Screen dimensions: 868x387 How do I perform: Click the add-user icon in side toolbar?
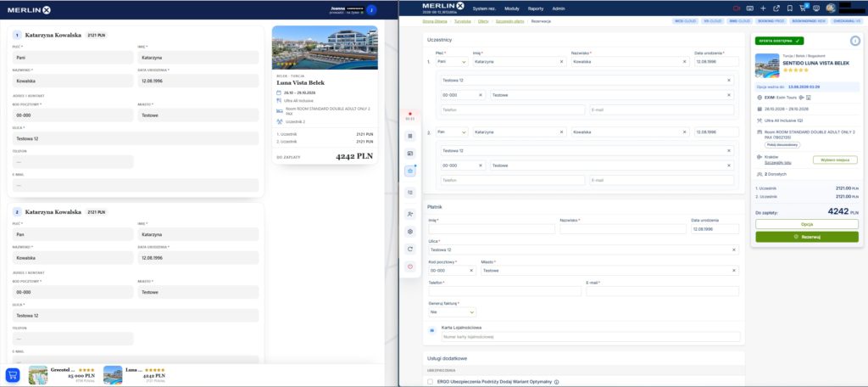(x=410, y=214)
